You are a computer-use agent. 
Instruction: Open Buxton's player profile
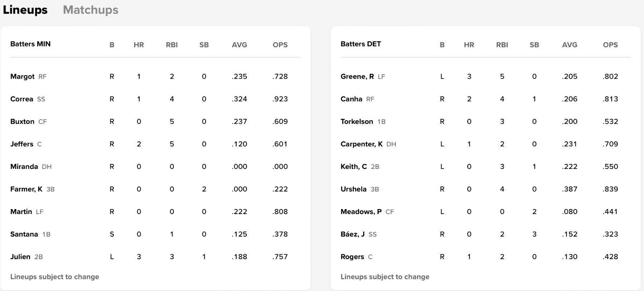click(x=22, y=122)
